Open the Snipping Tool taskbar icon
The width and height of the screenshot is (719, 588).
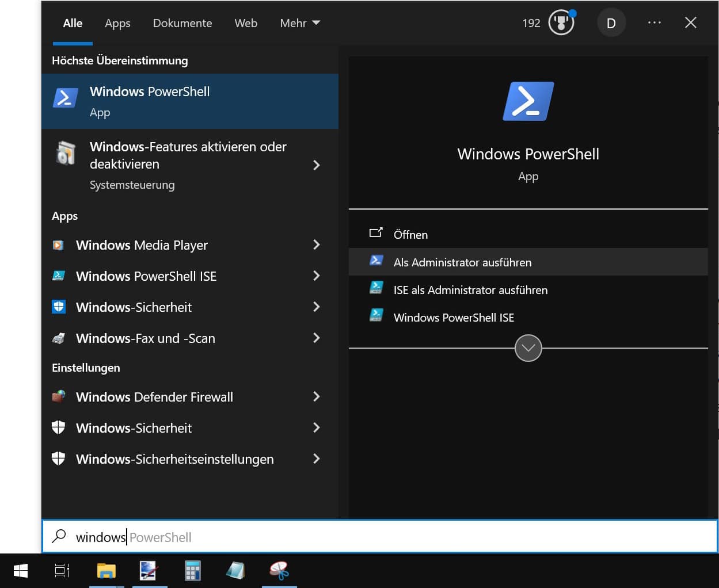point(279,571)
